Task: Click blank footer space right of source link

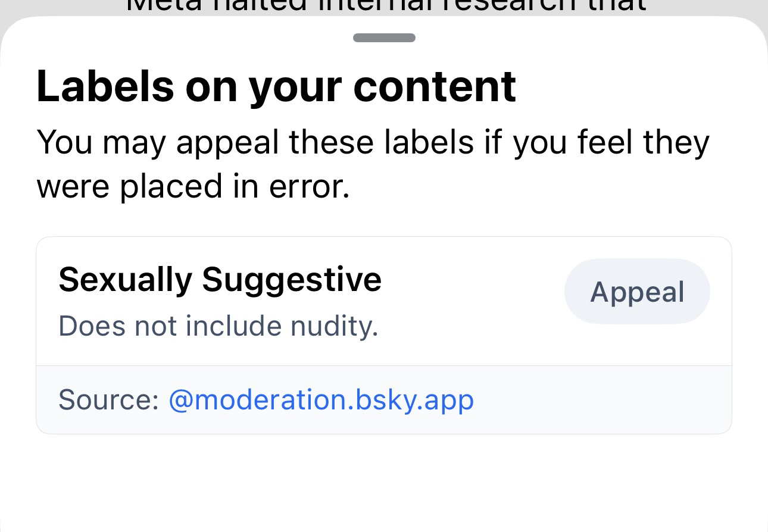Action: pos(601,400)
